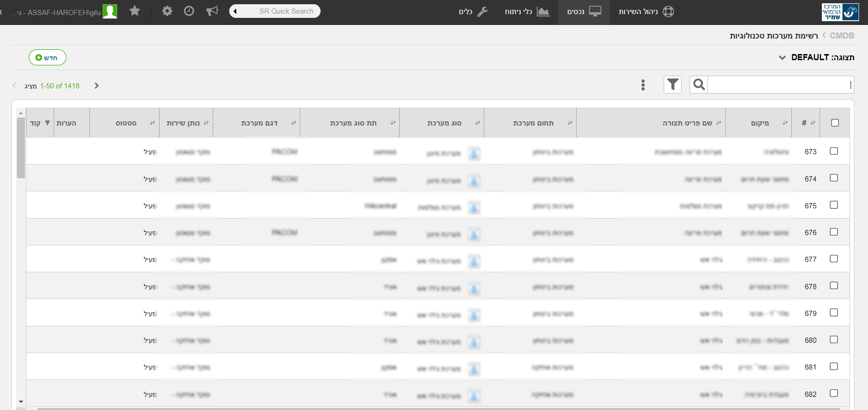This screenshot has width=868, height=410.
Task: Check the checkbox for row 674
Action: (834, 178)
